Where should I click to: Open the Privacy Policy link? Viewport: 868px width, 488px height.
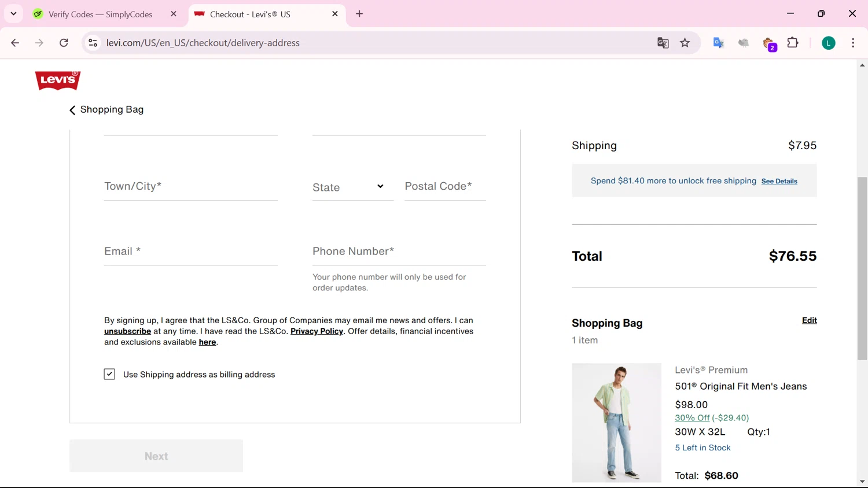317,331
